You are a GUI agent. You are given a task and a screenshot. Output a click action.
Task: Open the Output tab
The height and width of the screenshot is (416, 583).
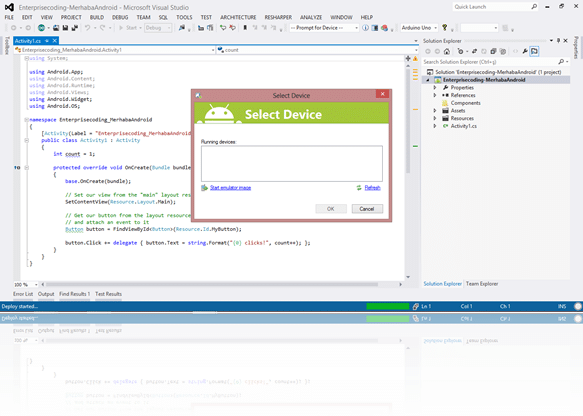46,294
